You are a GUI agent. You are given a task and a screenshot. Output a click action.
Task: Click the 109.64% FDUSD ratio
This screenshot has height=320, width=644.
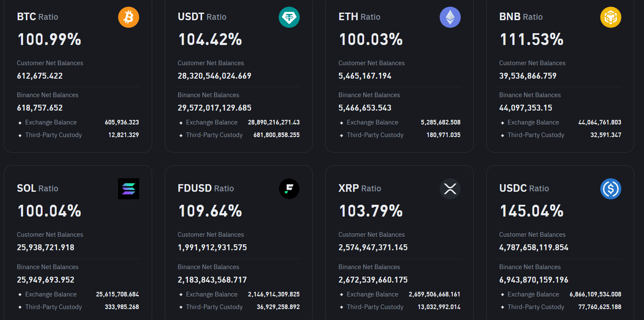tap(210, 211)
